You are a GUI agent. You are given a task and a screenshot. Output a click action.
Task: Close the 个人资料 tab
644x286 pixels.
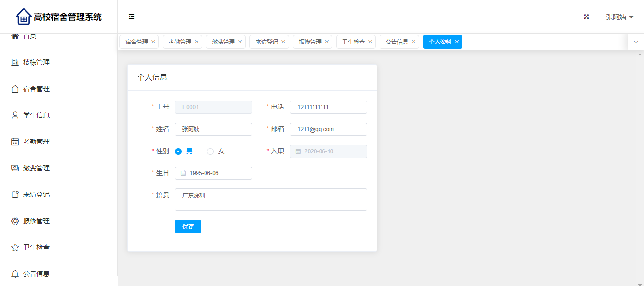coord(457,42)
